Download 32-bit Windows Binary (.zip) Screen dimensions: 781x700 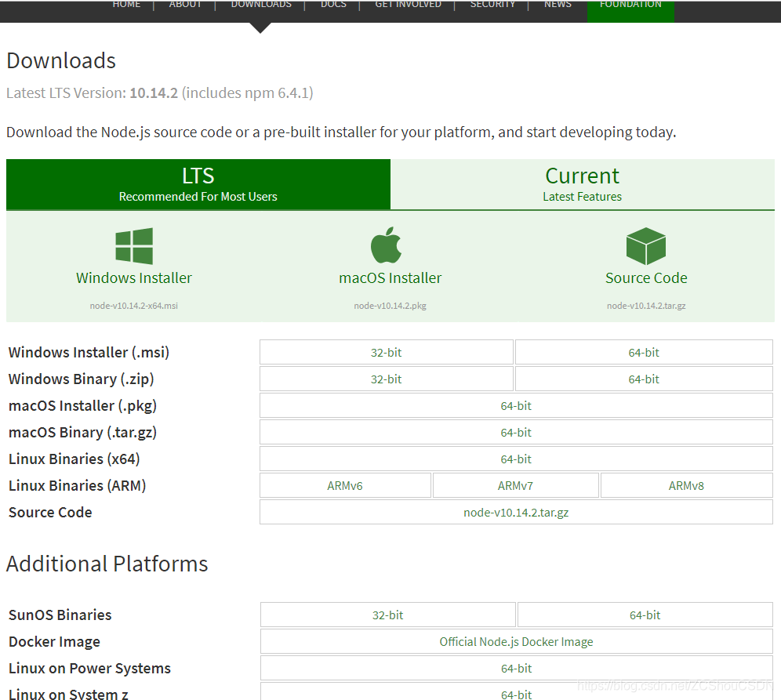click(x=386, y=379)
